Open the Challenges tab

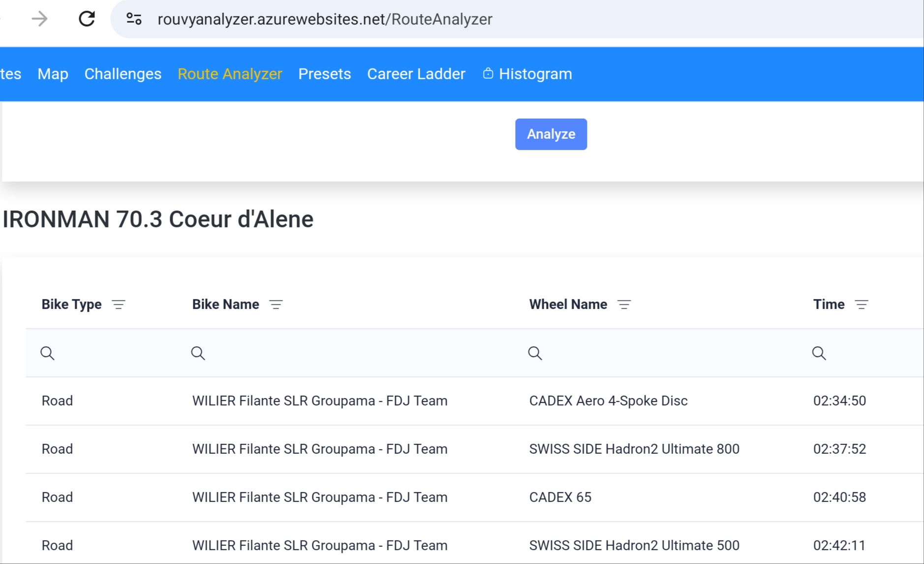click(123, 74)
